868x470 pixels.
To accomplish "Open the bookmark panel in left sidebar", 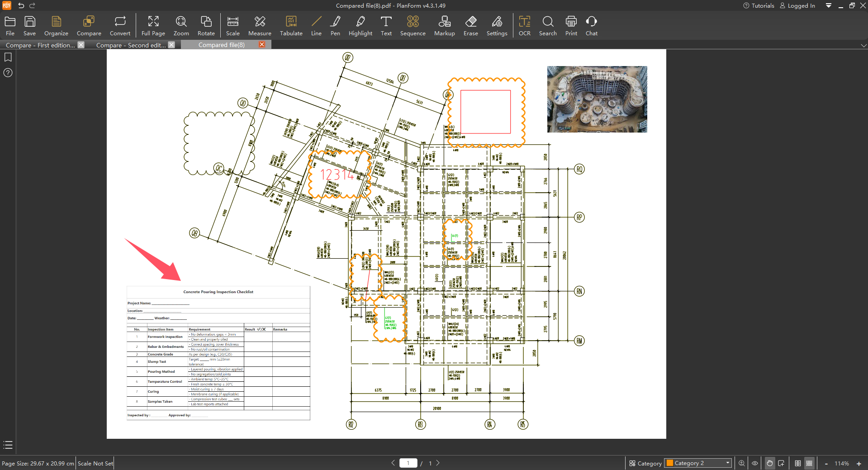I will (x=8, y=57).
